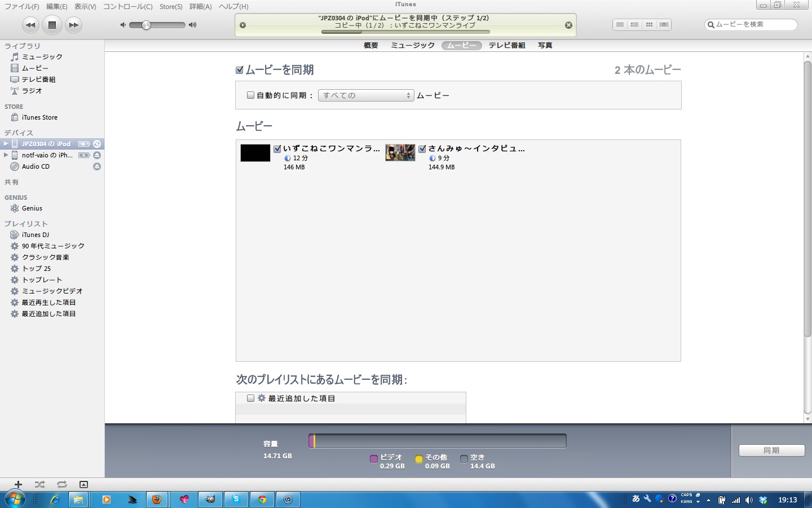This screenshot has height=508, width=812.
Task: Switch to the ミュージック device tab
Action: 413,46
